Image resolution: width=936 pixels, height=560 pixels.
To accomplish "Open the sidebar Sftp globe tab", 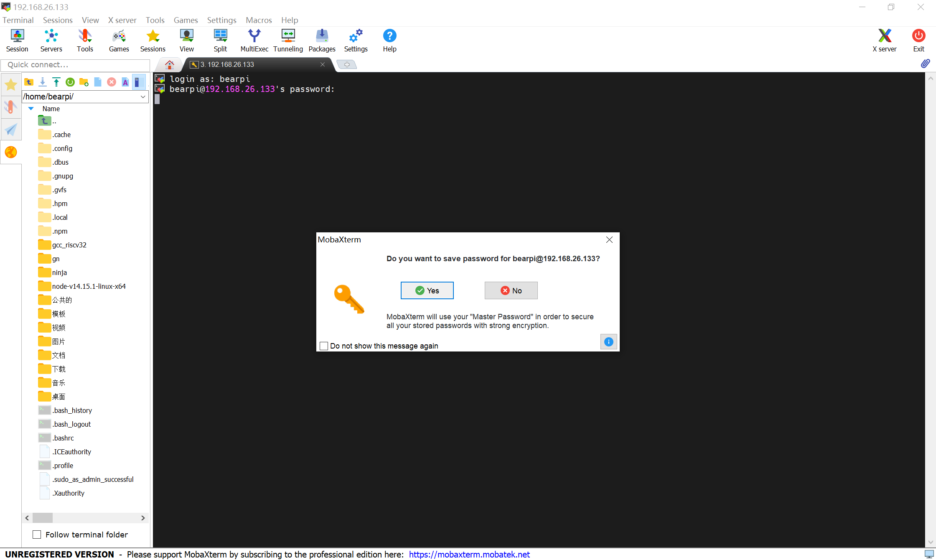I will pos(11,152).
